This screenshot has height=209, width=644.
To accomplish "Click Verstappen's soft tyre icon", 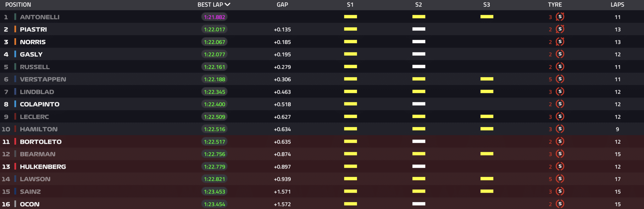I will [560, 79].
